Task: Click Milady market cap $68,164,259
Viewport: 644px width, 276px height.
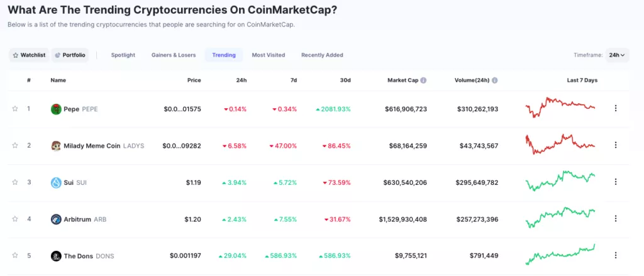Action: click(x=408, y=146)
